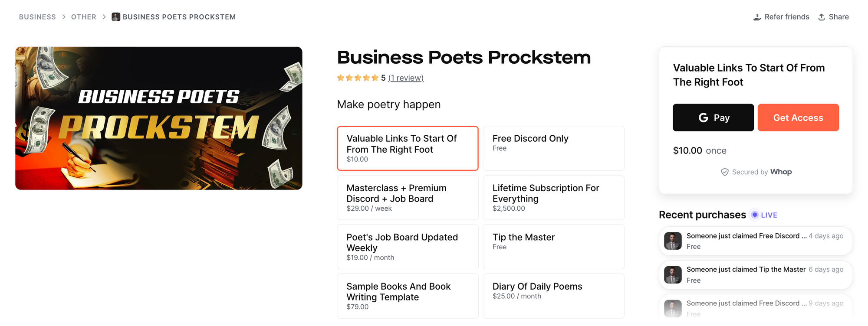Open the BUSINESS breadcrumb section
This screenshot has height=326, width=868.
pyautogui.click(x=37, y=16)
